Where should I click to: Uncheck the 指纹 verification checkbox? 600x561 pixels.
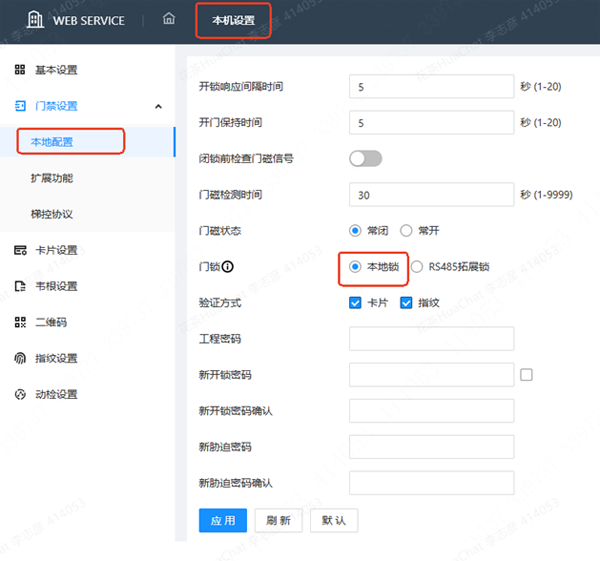pos(407,303)
